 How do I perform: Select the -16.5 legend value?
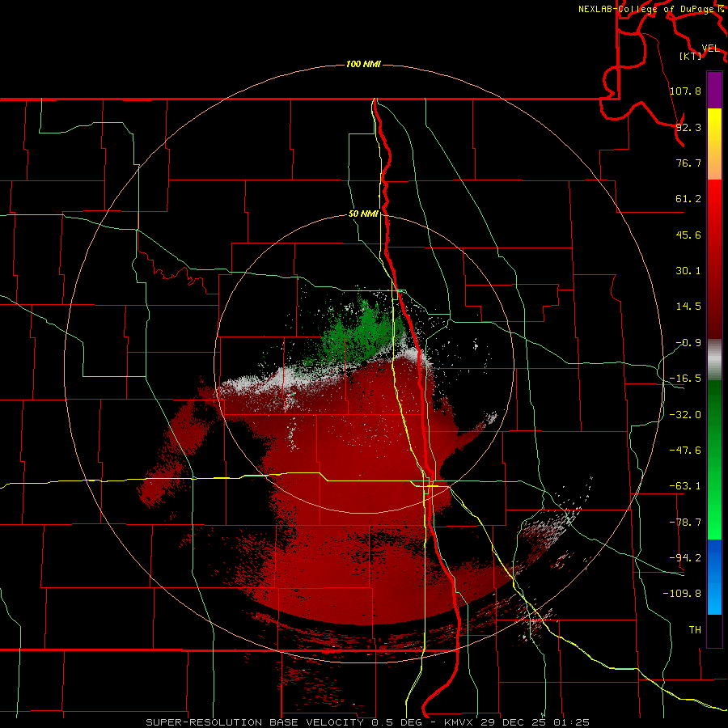pos(685,379)
